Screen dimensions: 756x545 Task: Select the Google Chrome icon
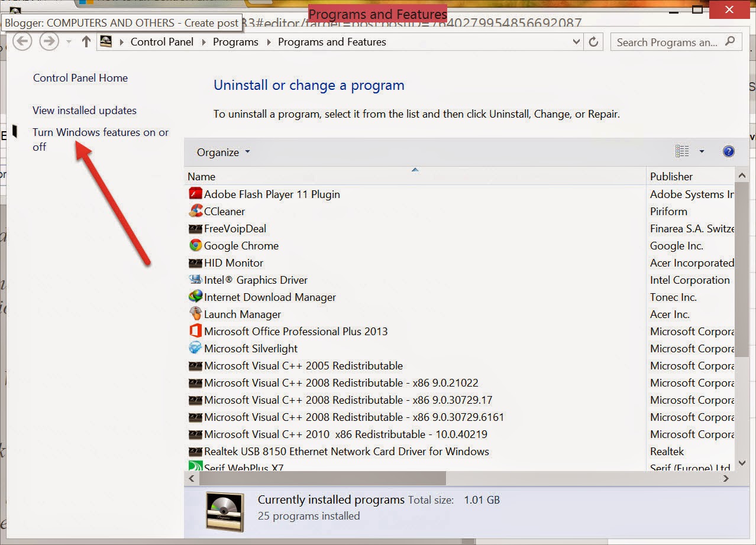point(195,245)
